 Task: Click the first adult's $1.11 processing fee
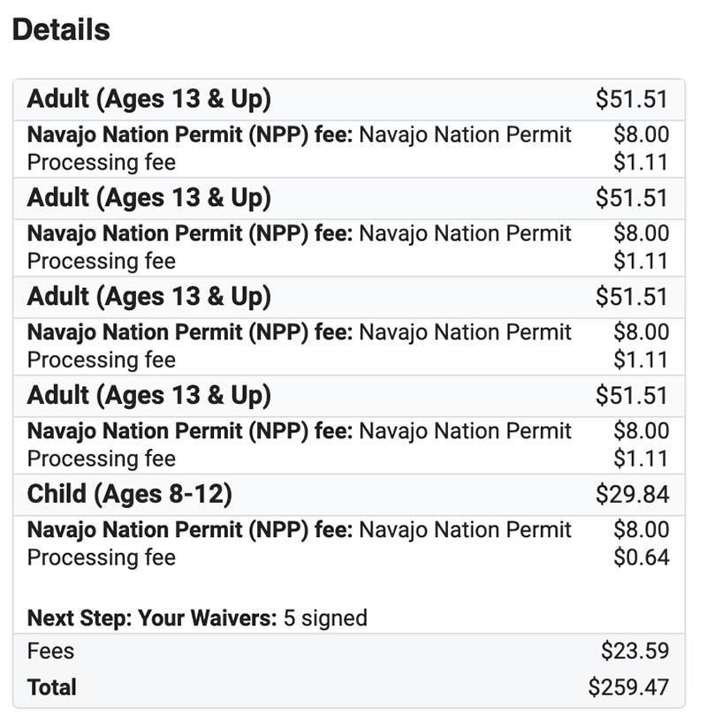[642, 163]
